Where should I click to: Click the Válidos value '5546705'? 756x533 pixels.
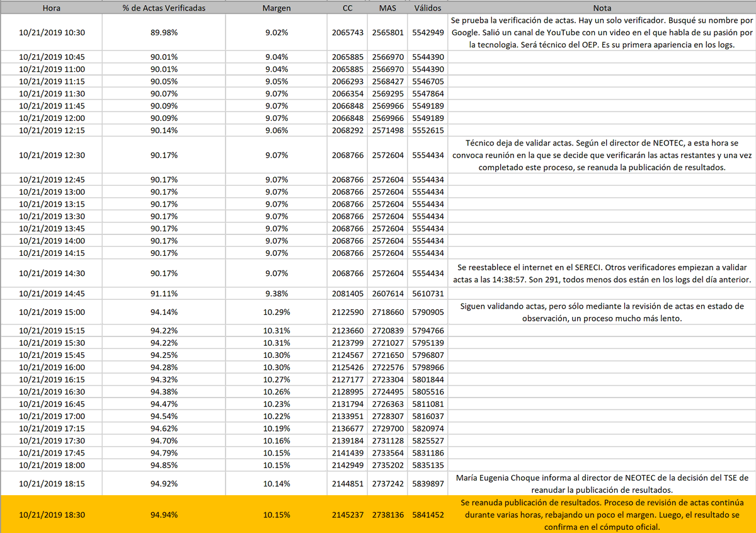click(x=428, y=81)
